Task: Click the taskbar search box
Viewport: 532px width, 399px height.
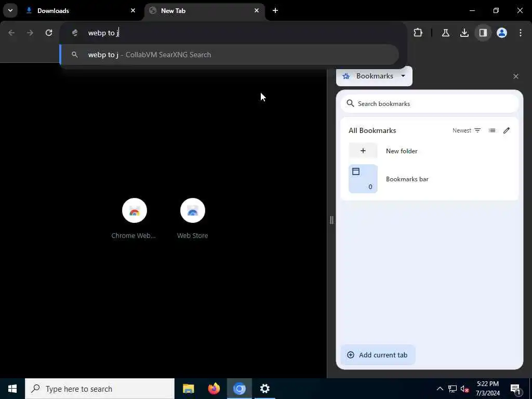Action: [x=100, y=389]
